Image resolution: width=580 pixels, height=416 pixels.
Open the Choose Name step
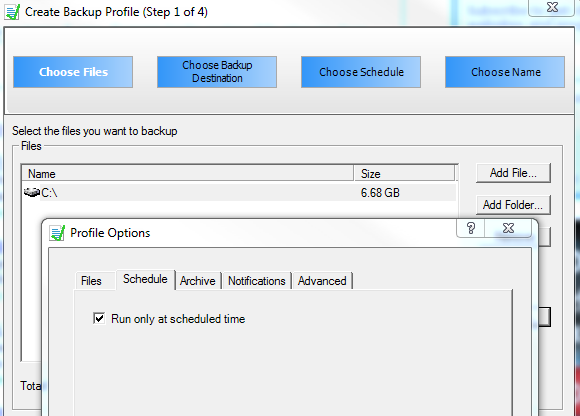[x=505, y=72]
